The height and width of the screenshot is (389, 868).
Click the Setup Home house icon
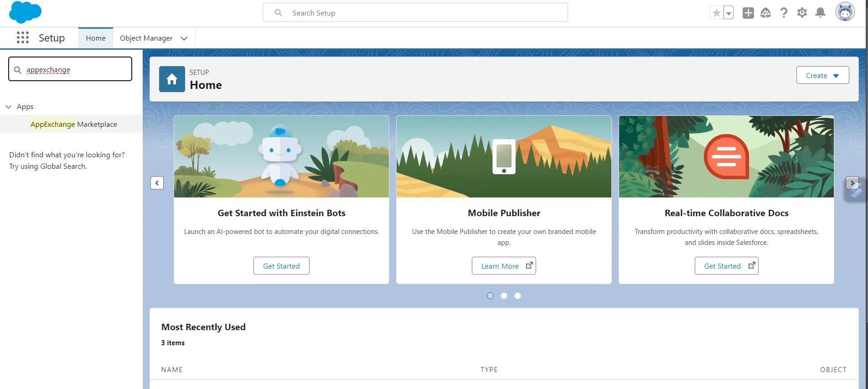point(172,79)
